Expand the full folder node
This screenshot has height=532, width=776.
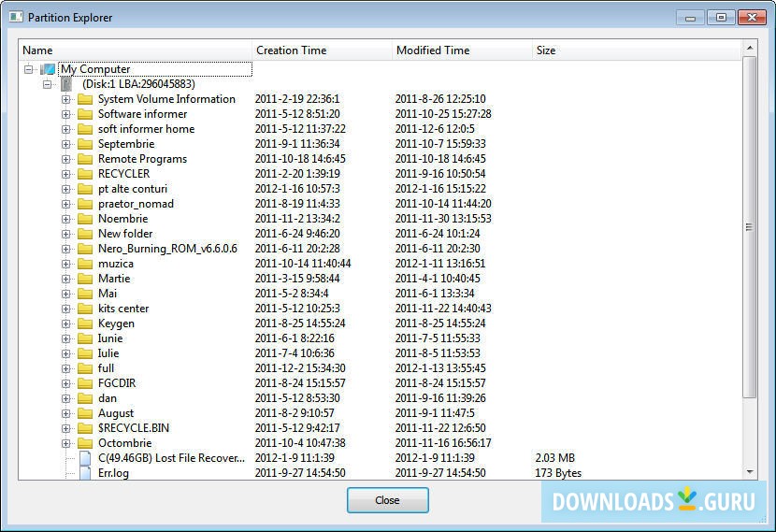(x=65, y=368)
